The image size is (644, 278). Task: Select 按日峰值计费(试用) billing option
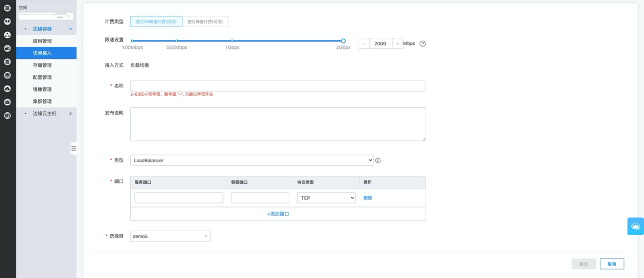pos(205,22)
